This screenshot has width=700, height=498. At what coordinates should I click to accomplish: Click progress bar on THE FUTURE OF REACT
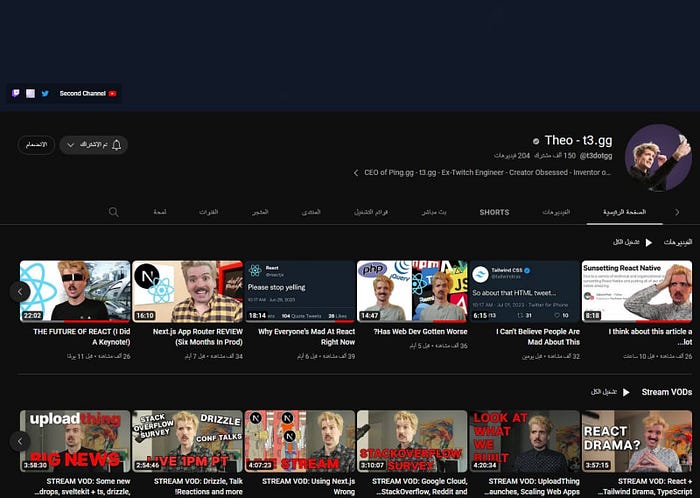pos(75,321)
